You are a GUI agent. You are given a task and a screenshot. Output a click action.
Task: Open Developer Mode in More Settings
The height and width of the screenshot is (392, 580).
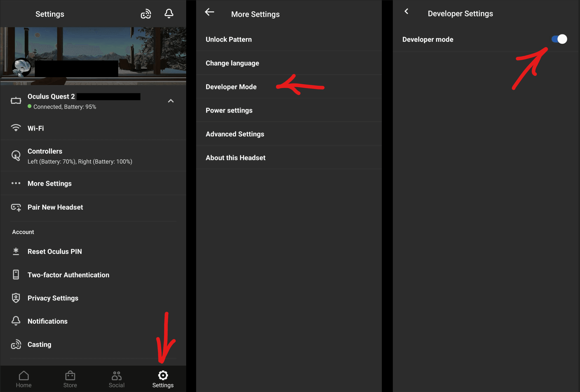(x=289, y=87)
